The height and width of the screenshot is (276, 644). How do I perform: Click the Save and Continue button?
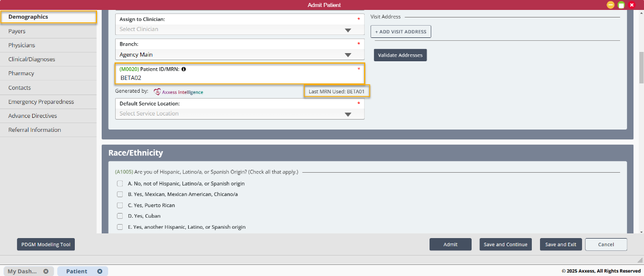click(x=505, y=244)
